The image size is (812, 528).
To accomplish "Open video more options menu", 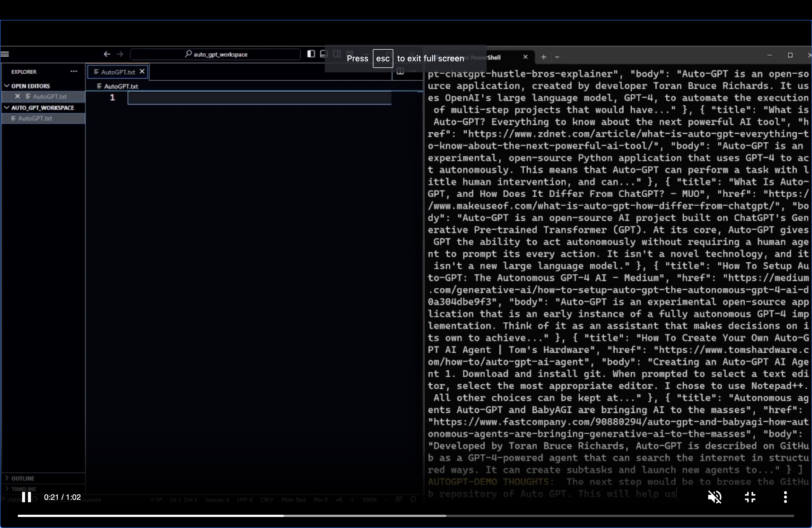I will click(785, 497).
